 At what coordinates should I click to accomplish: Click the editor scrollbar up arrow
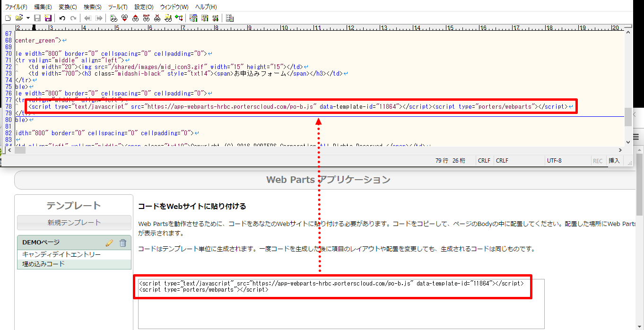click(628, 32)
